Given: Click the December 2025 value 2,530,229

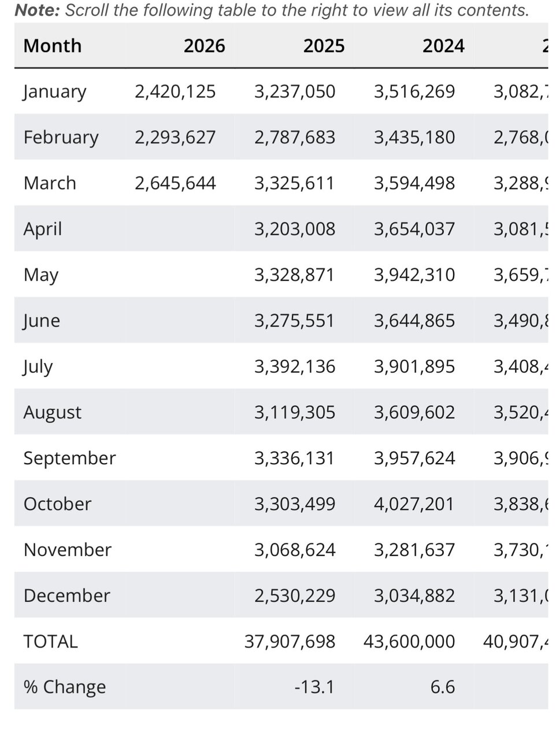Looking at the screenshot, I should pos(295,595).
